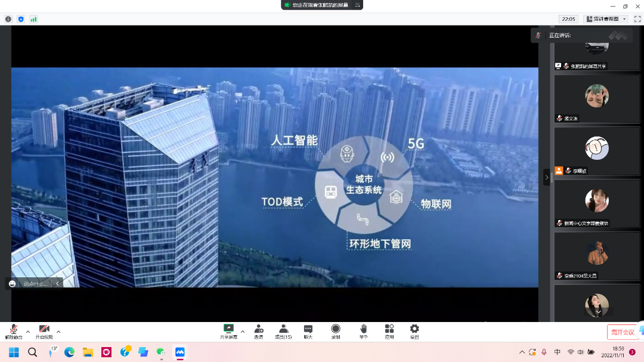Open the 应用 apps icon
Viewport: 644px width, 362px height.
389,331
